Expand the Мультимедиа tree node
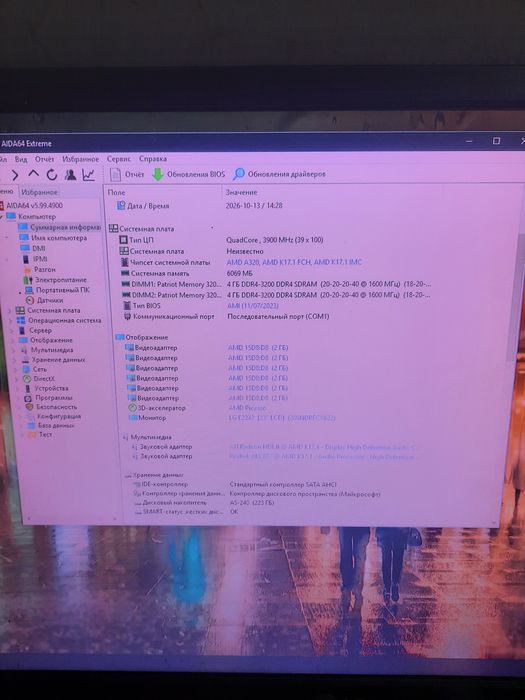Viewport: 525px width, 700px height. pyautogui.click(x=14, y=350)
